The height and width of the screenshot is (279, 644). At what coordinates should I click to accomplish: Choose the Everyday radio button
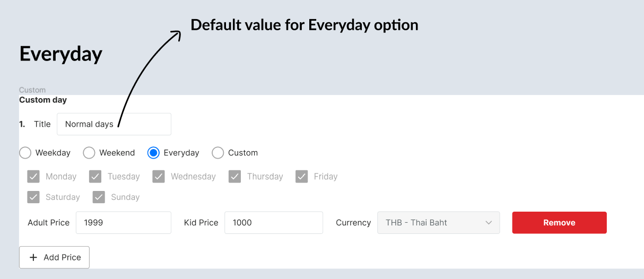(x=153, y=153)
